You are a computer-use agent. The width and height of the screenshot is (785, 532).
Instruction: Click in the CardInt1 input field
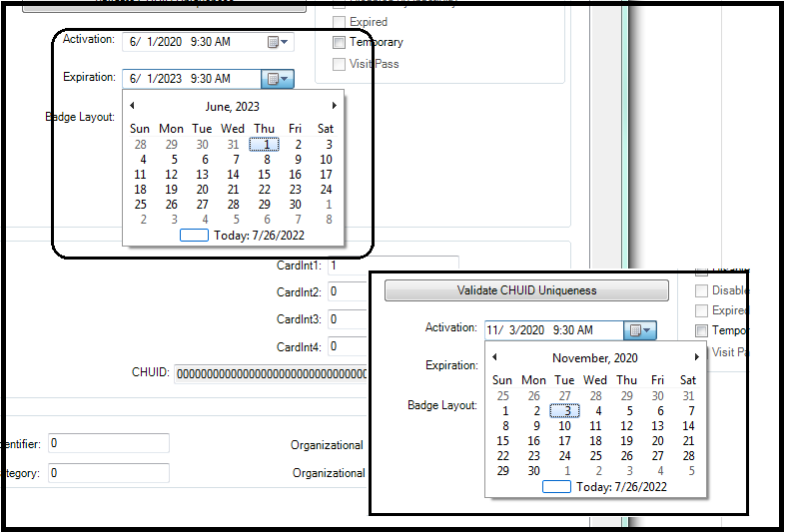click(x=392, y=266)
